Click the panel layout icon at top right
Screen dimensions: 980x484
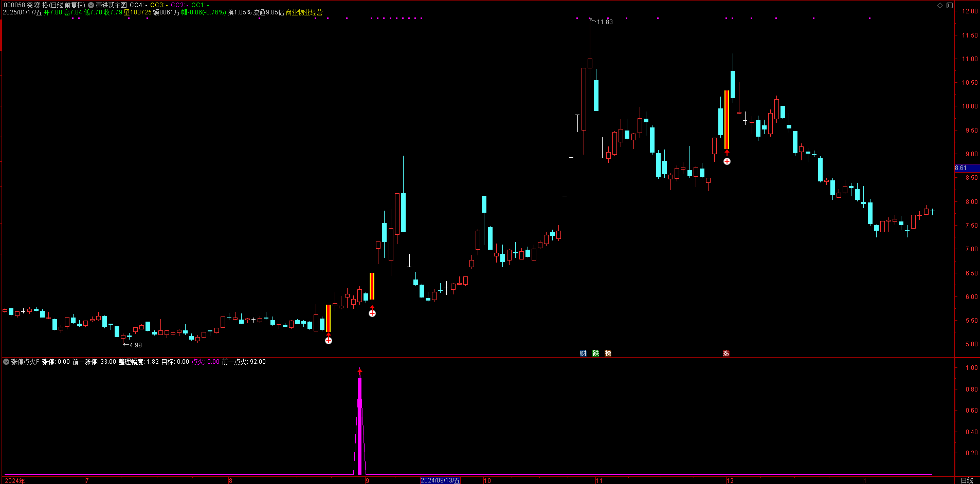pos(950,5)
